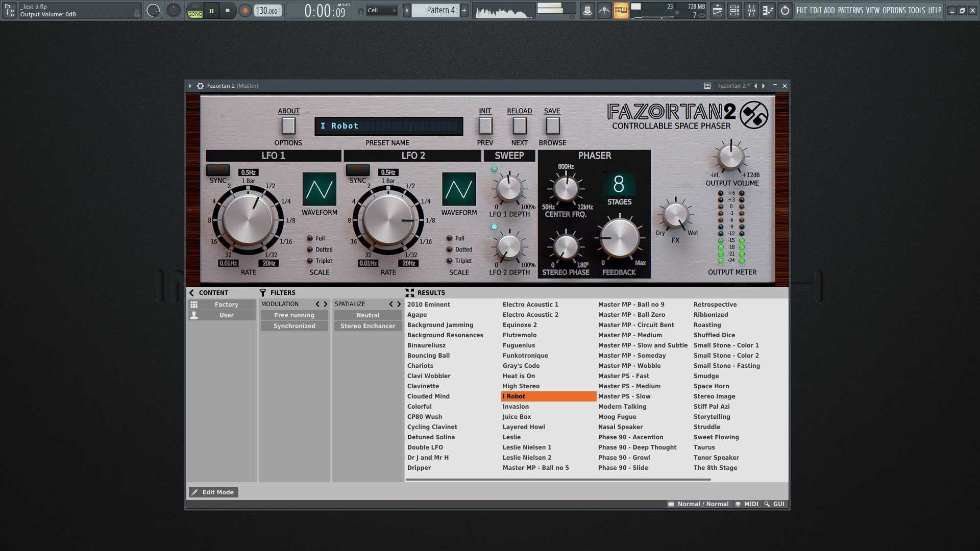
Task: Open the snap Cell dropdown
Action: click(382, 10)
